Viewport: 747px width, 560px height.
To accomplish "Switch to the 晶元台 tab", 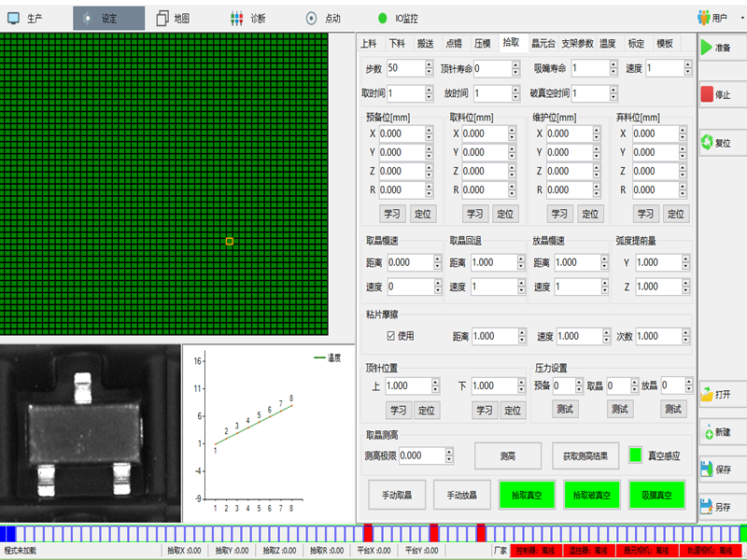I will coord(543,44).
